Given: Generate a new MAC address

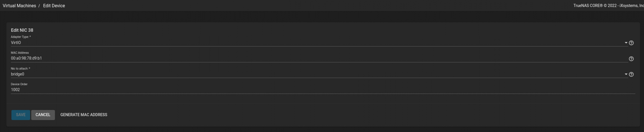Looking at the screenshot, I should (x=84, y=115).
